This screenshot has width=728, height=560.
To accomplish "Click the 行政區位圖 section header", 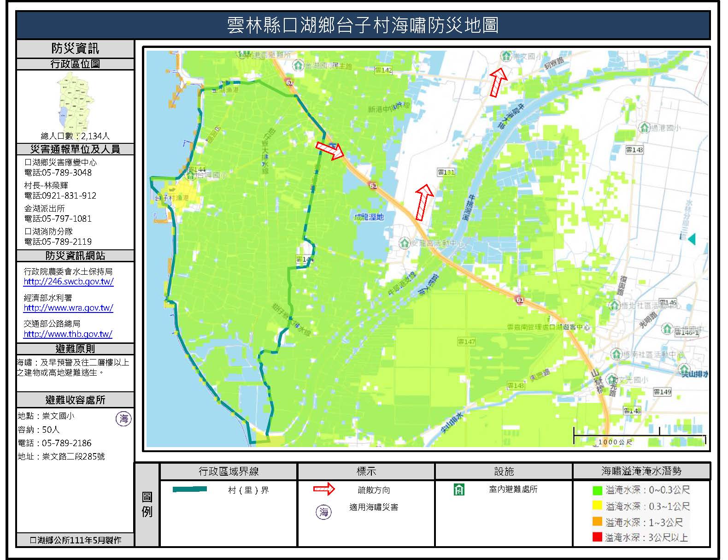I will 75,64.
